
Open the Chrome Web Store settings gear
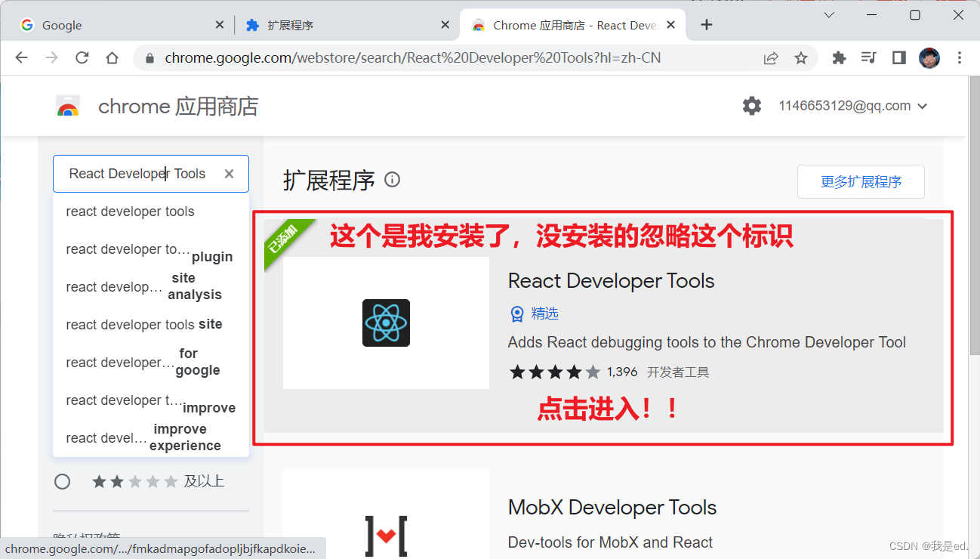751,106
